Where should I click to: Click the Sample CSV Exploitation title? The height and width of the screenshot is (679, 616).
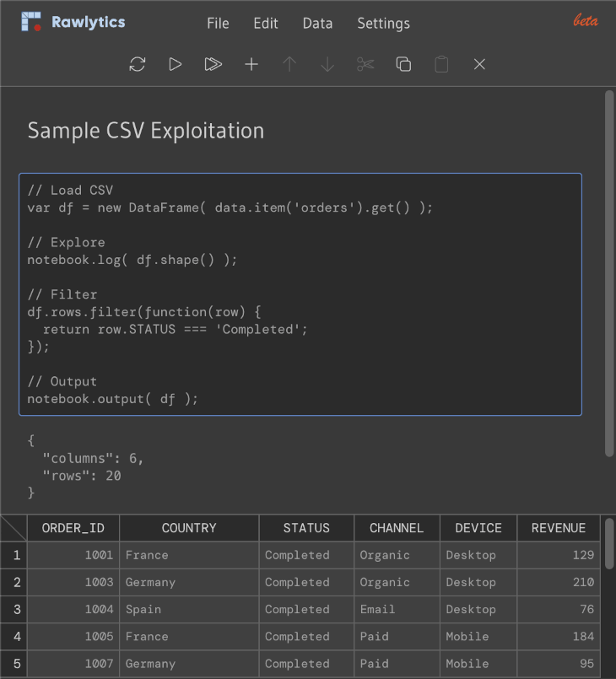click(x=146, y=131)
